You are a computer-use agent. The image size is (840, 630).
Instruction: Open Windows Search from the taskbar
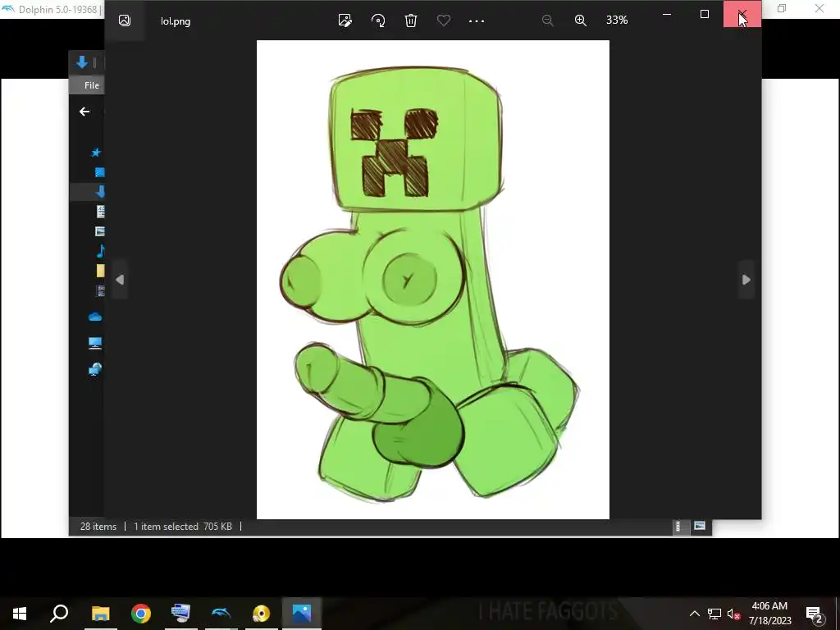point(59,613)
